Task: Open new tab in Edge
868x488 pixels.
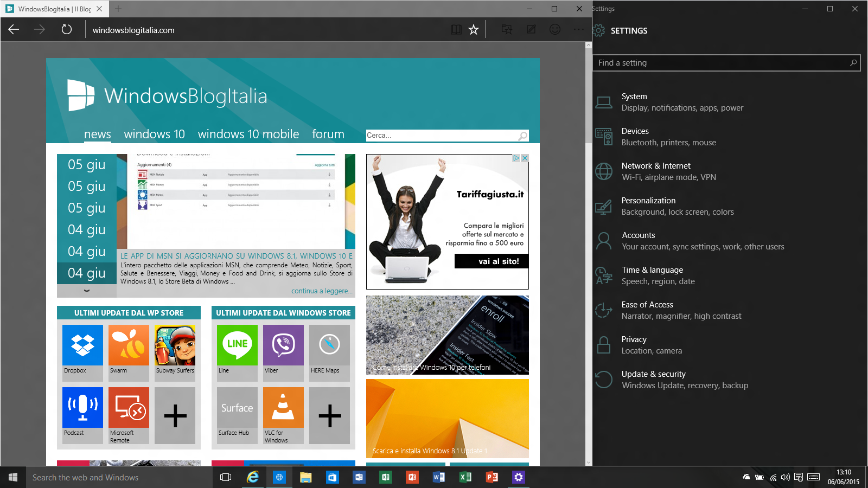Action: (x=118, y=9)
